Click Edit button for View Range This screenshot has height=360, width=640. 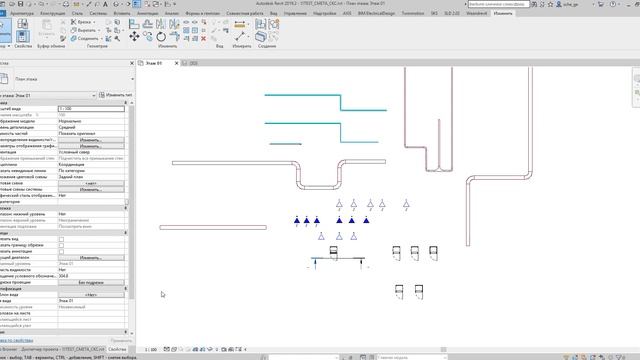click(x=91, y=258)
